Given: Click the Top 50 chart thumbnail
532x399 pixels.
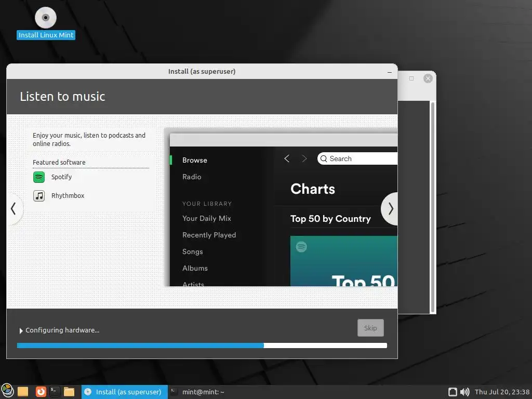Looking at the screenshot, I should point(344,261).
